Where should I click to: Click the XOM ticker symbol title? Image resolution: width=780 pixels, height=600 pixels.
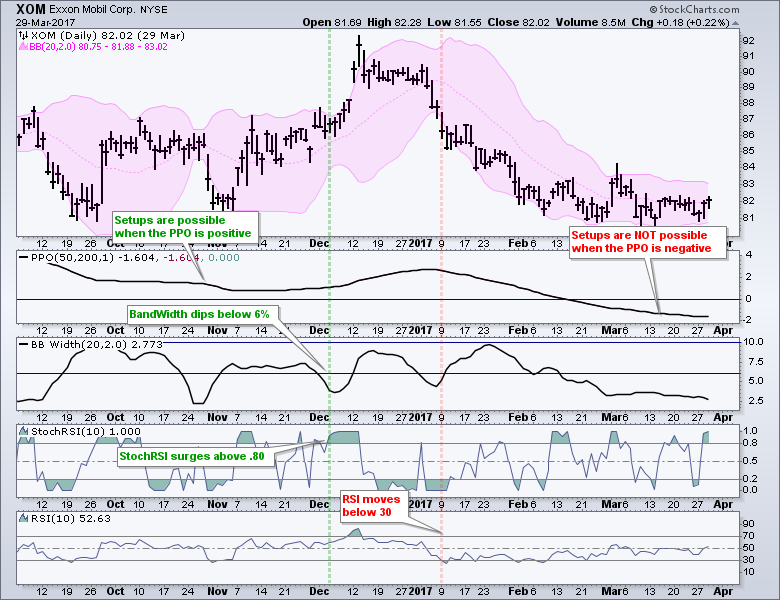[x=31, y=9]
